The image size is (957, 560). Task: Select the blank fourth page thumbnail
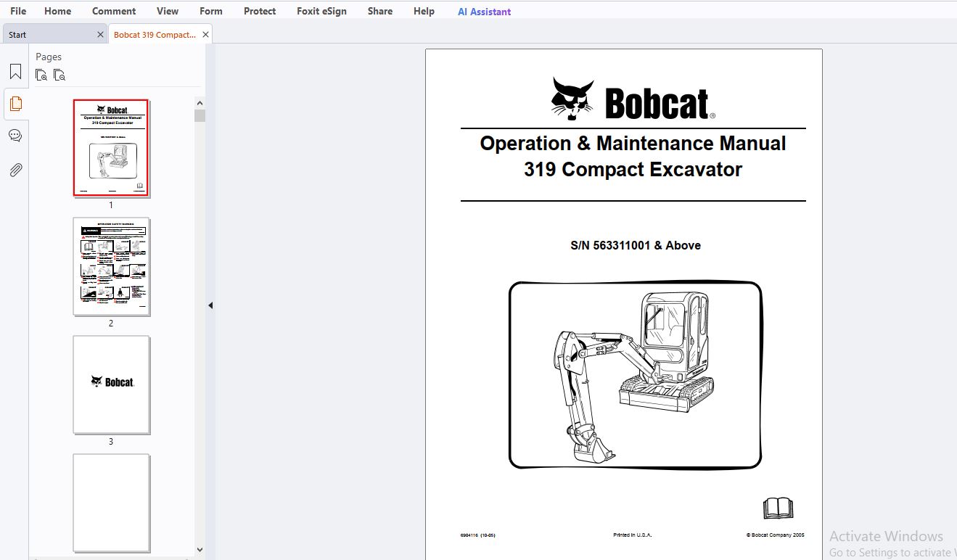coord(111,503)
